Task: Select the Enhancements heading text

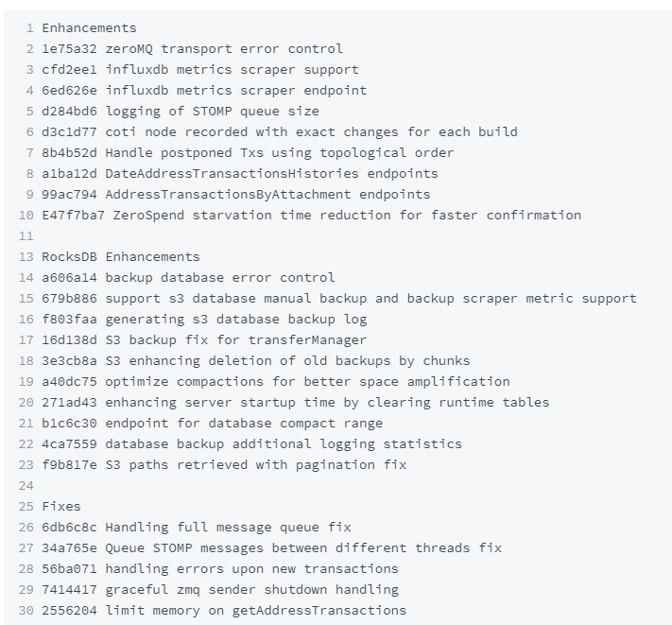Action: click(x=89, y=28)
